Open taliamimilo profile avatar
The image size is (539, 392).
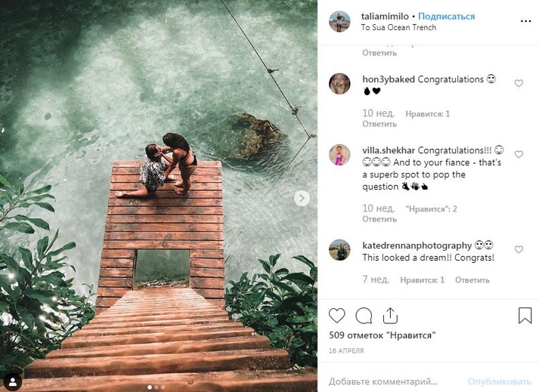click(x=339, y=21)
